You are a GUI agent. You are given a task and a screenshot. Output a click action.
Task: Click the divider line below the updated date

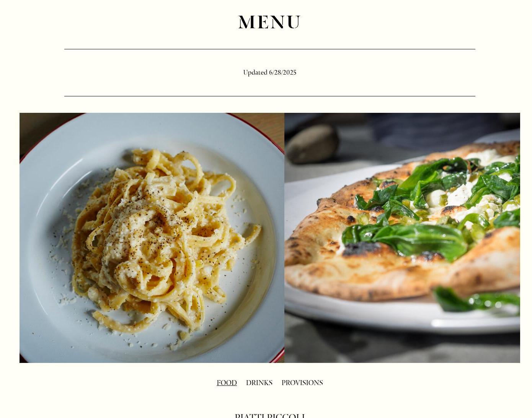click(x=269, y=96)
